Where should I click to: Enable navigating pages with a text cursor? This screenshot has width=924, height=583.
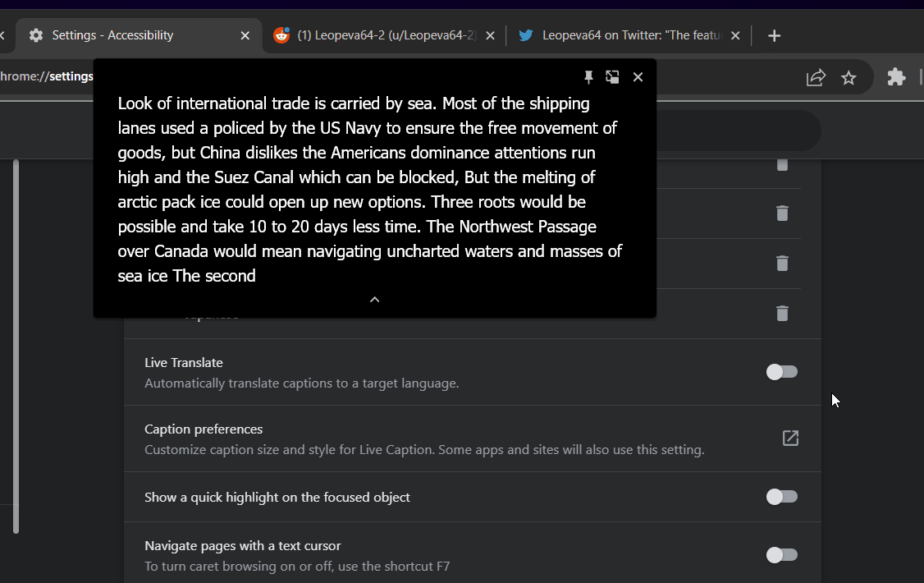click(x=781, y=555)
